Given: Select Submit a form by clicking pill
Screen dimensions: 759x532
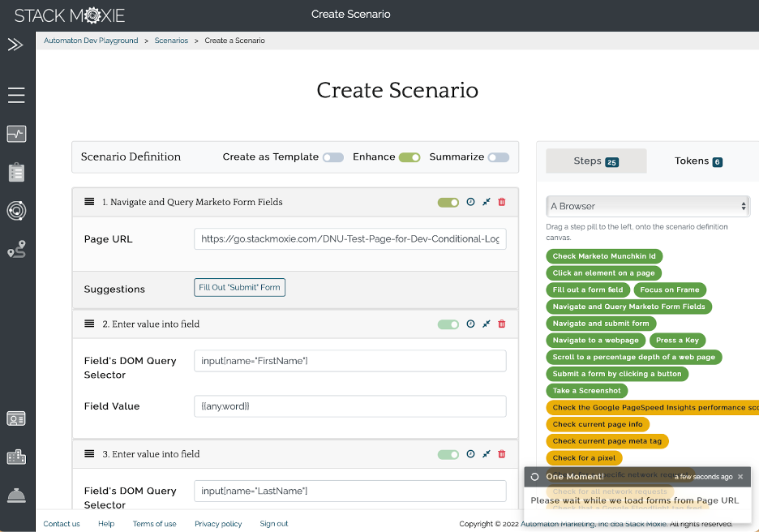Looking at the screenshot, I should pyautogui.click(x=617, y=374).
